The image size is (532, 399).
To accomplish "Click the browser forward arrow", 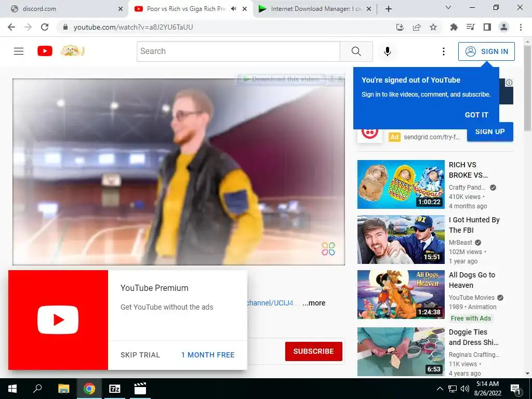I will coord(28,27).
